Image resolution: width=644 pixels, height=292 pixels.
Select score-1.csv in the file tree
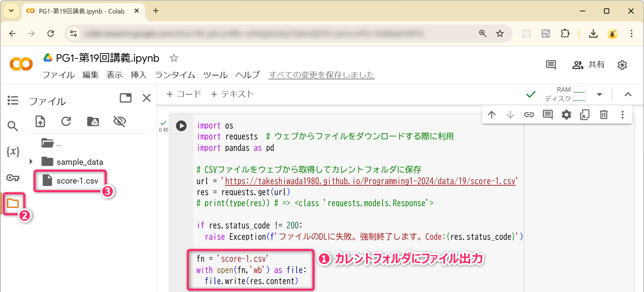pos(77,181)
